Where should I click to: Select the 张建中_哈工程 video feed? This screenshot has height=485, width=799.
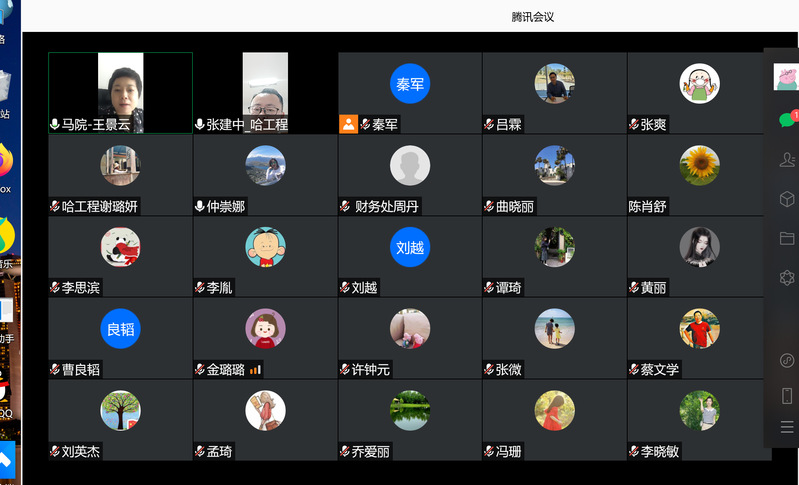pos(265,92)
